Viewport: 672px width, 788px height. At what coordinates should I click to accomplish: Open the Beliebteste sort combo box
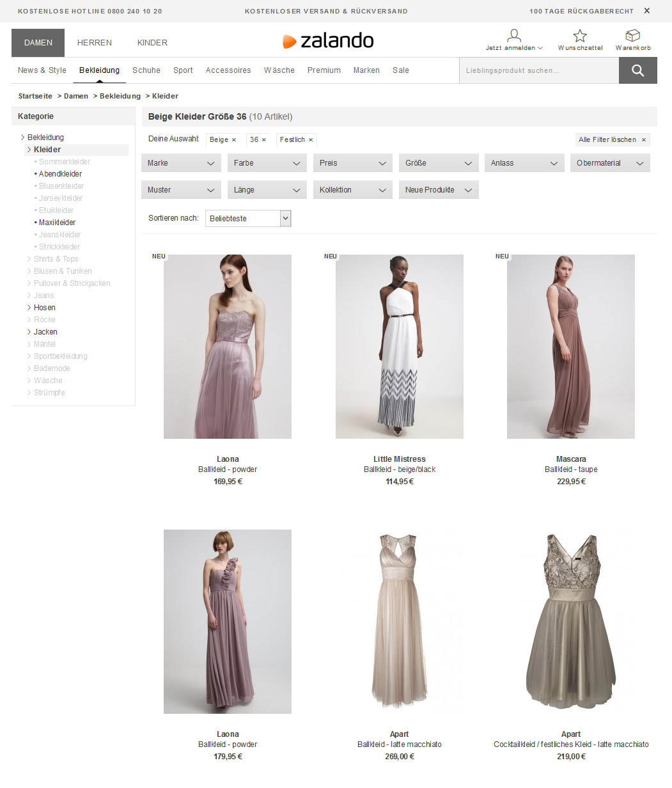tap(248, 218)
